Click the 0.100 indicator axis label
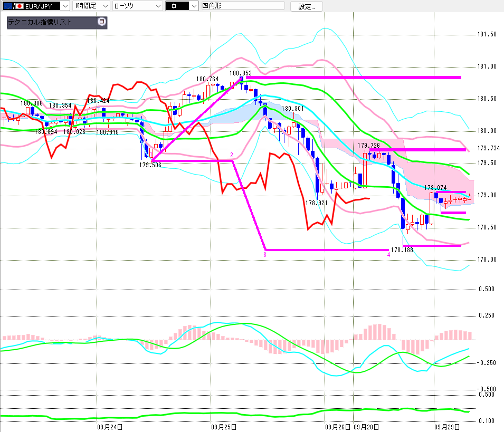This screenshot has height=432, width=504. tap(487, 421)
